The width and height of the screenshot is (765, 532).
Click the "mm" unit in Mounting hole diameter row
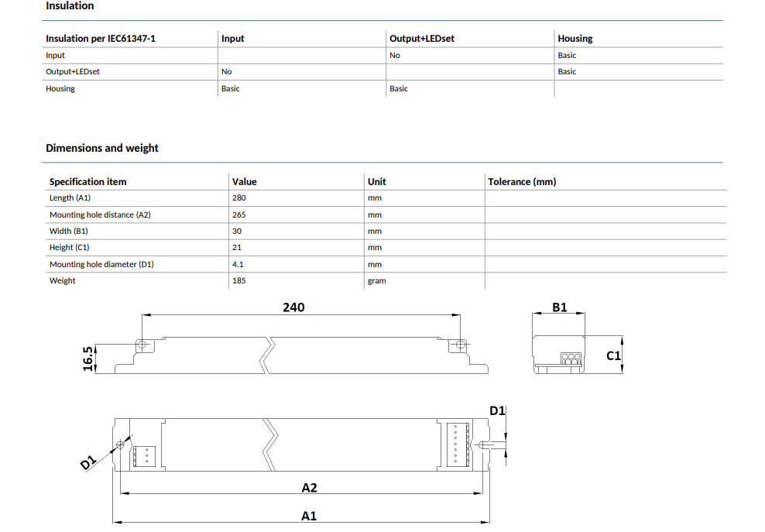click(375, 265)
